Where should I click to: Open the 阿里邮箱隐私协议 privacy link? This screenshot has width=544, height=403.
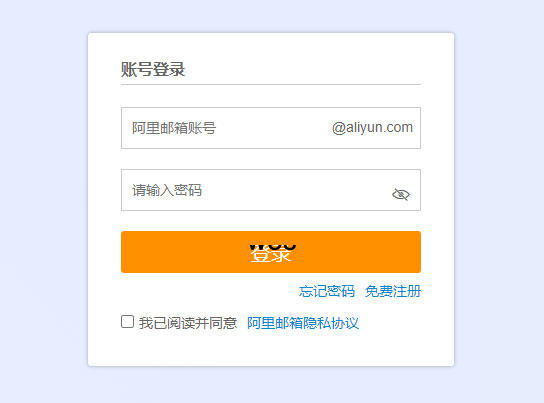303,323
